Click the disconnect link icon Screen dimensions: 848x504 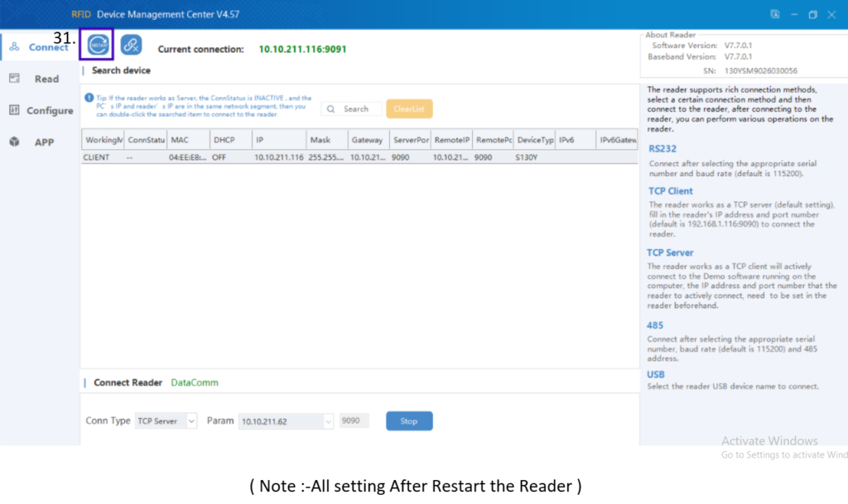[131, 45]
